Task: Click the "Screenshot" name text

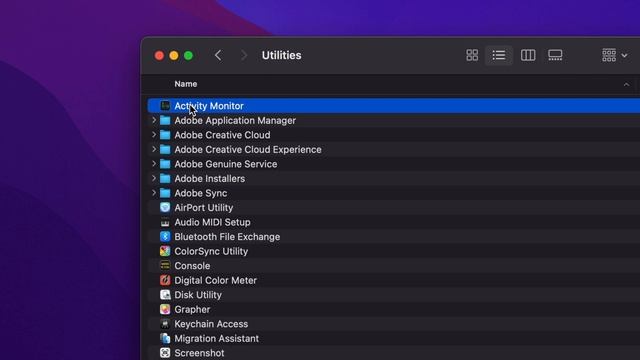Action: click(x=199, y=353)
